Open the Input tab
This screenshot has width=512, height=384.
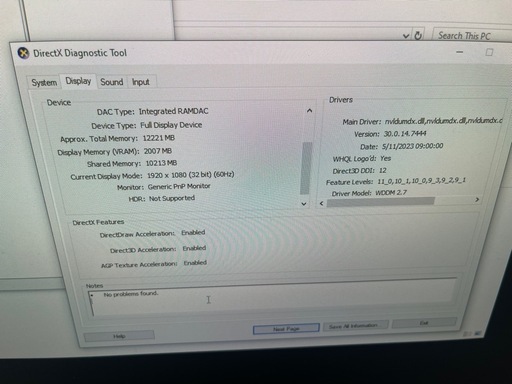[140, 82]
